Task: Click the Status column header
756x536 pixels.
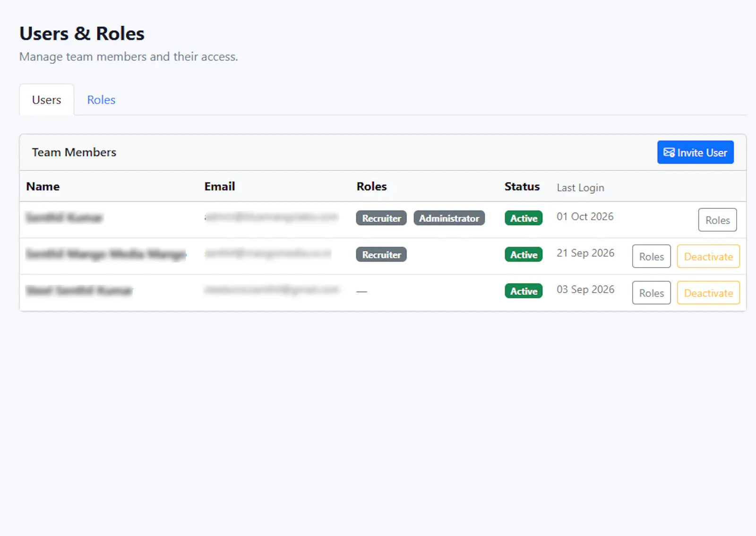Action: (522, 186)
